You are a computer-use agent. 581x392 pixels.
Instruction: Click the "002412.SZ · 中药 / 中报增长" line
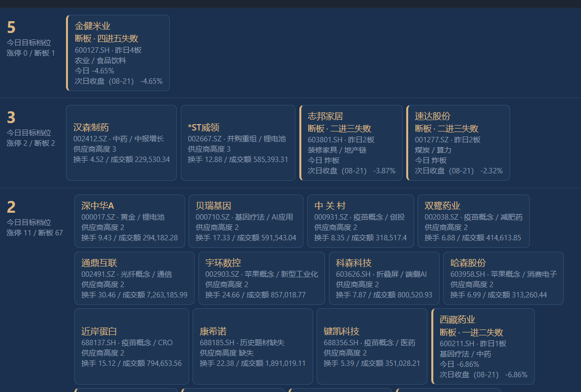(119, 138)
